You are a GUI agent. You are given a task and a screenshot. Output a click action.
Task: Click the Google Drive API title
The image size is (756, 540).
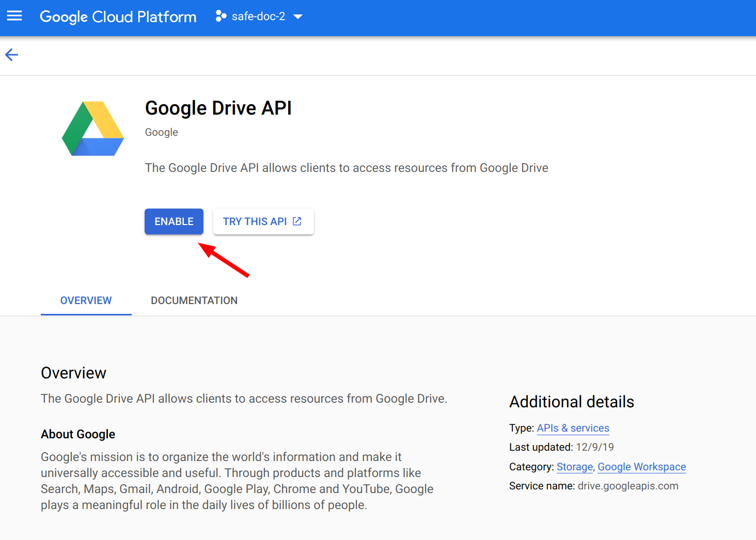click(218, 108)
